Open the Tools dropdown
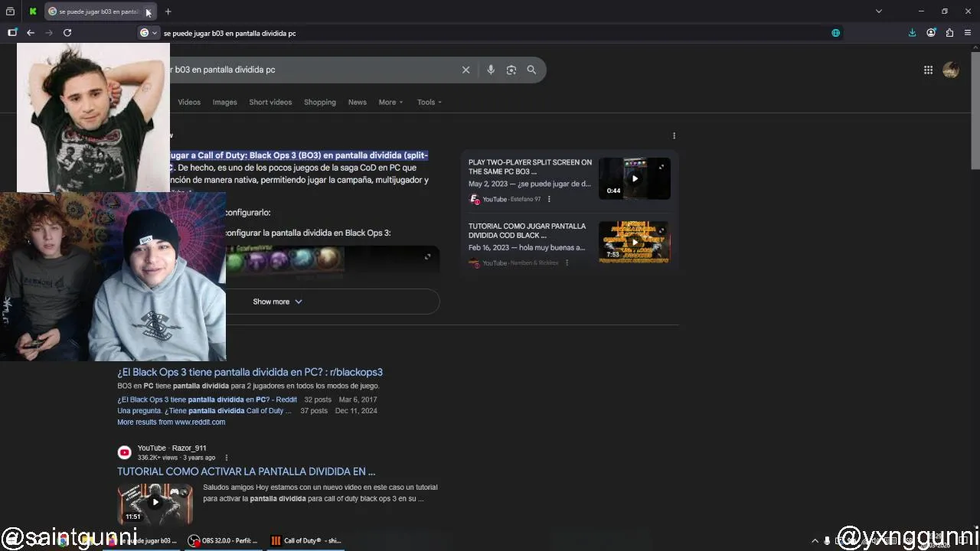 (429, 102)
